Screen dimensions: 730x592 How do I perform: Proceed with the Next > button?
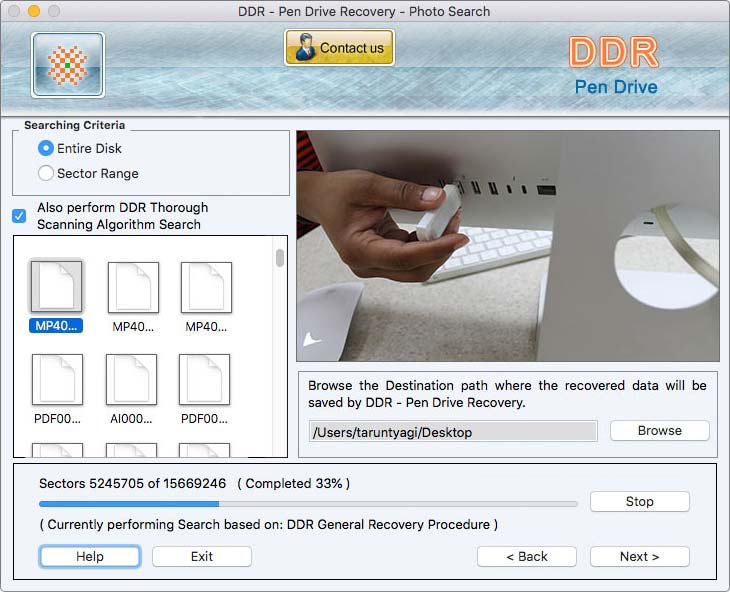(x=640, y=556)
